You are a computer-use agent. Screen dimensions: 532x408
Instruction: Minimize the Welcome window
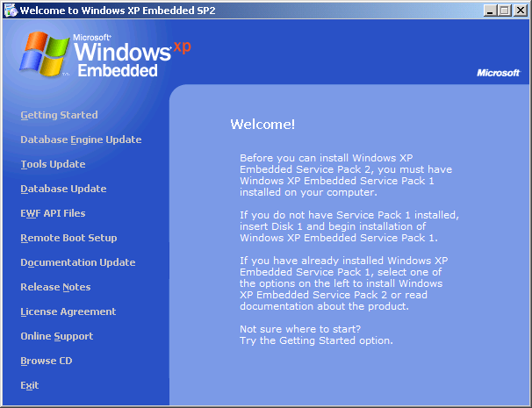click(490, 11)
